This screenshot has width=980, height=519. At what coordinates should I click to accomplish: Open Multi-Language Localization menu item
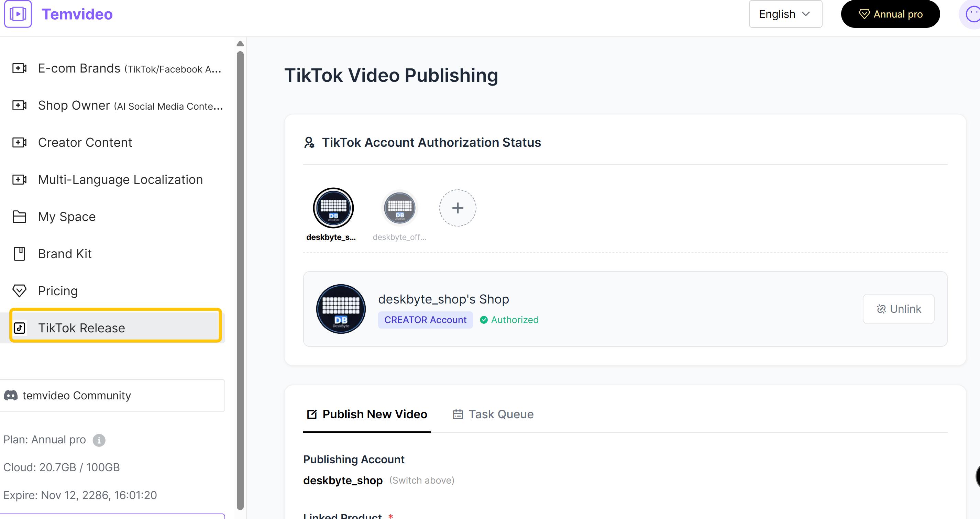point(120,180)
